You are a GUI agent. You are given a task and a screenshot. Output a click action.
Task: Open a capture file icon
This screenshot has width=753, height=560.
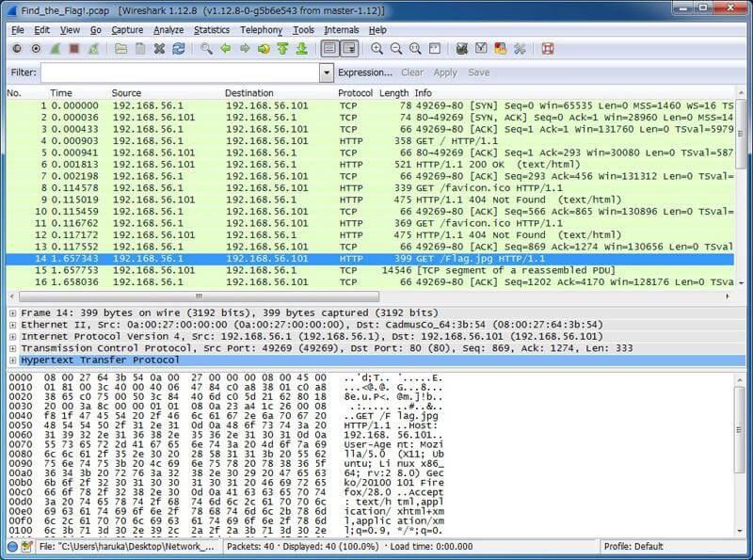(121, 49)
